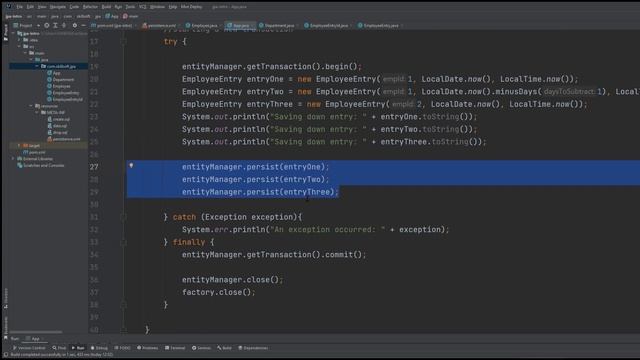
Task: Switch to the Department.java editor tab
Action: (x=279, y=25)
